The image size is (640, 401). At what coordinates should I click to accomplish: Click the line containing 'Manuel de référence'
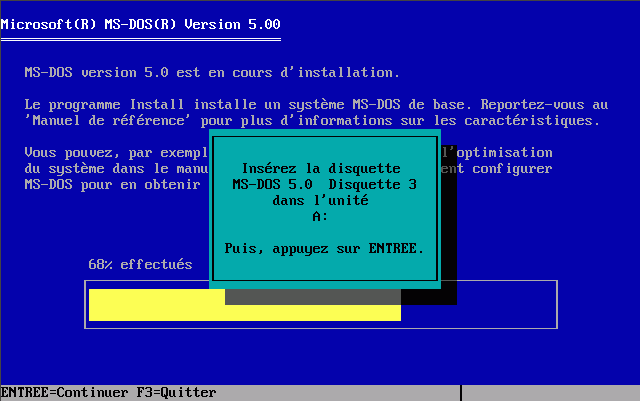(312, 121)
